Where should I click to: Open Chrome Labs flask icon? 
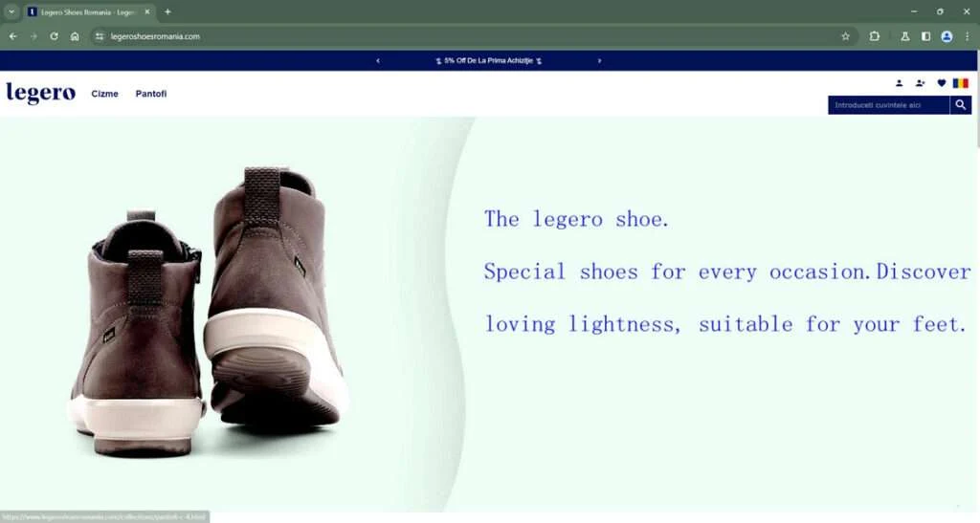click(905, 36)
